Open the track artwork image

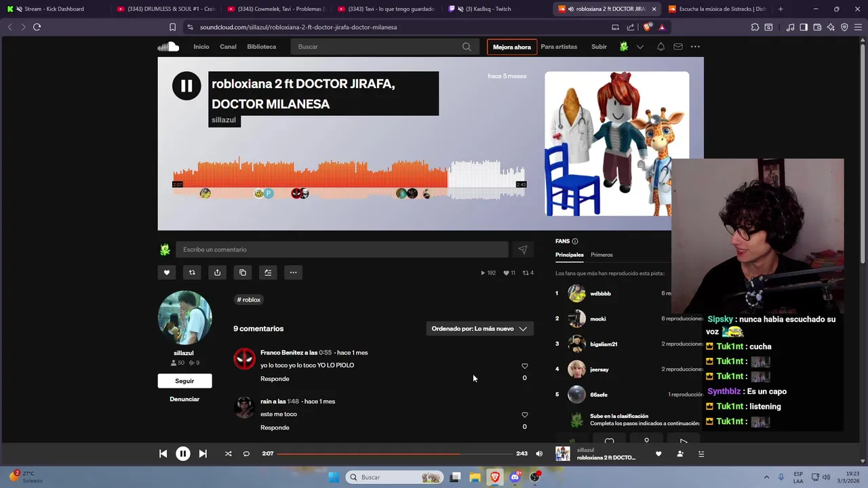click(616, 144)
